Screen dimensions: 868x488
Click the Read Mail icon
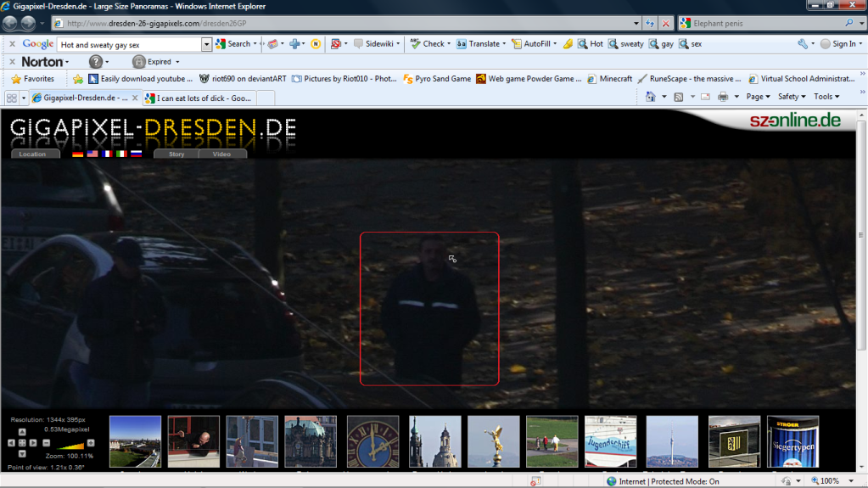pos(705,97)
